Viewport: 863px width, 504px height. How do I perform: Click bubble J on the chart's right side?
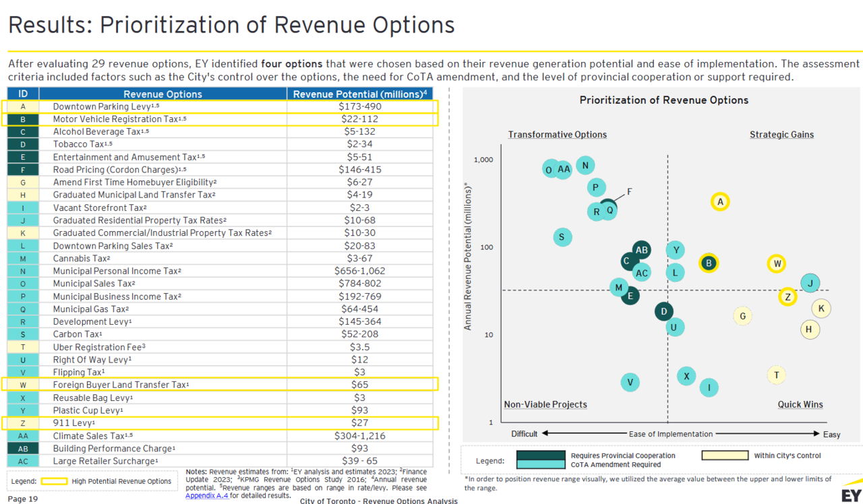tap(810, 283)
